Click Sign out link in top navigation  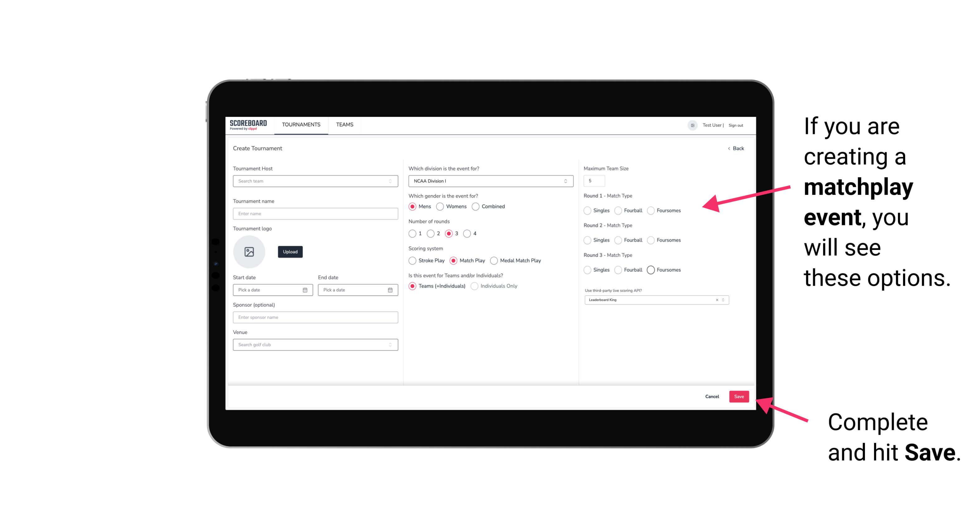[735, 125]
